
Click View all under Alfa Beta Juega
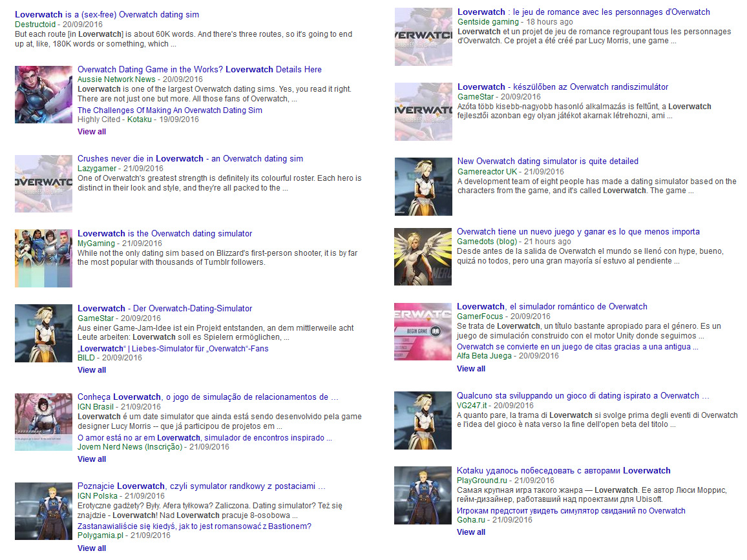coord(470,369)
